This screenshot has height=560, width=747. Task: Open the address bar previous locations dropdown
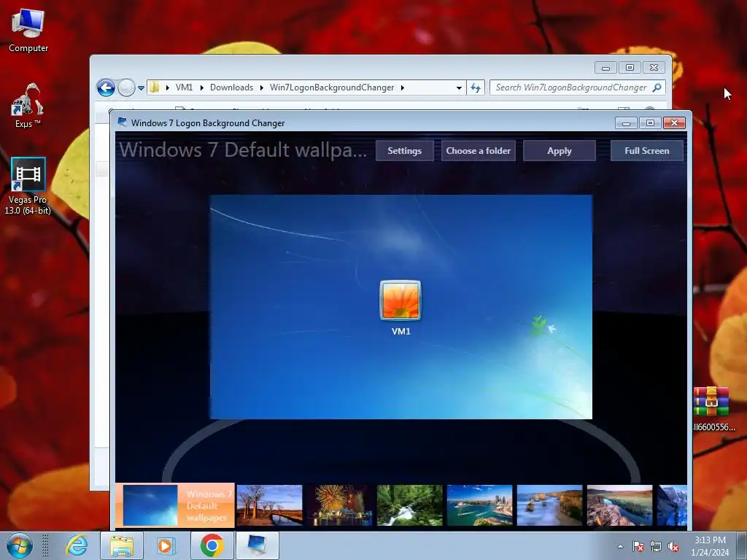tap(459, 87)
